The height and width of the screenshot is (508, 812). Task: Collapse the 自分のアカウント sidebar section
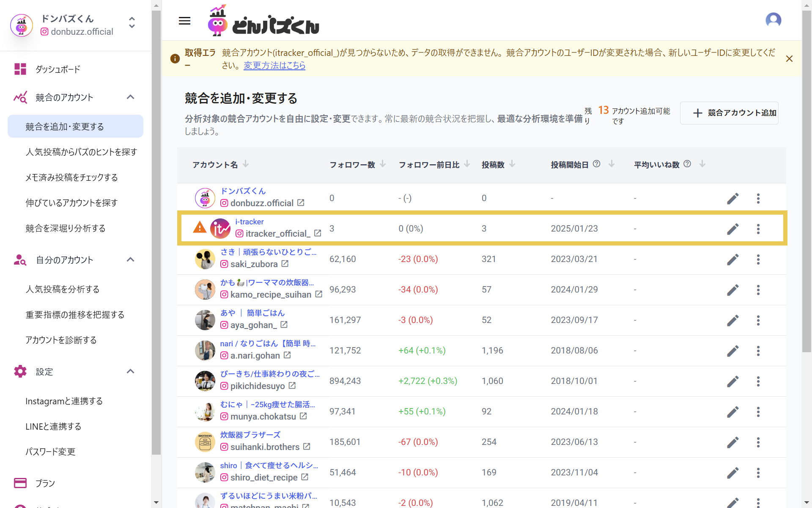click(x=130, y=260)
